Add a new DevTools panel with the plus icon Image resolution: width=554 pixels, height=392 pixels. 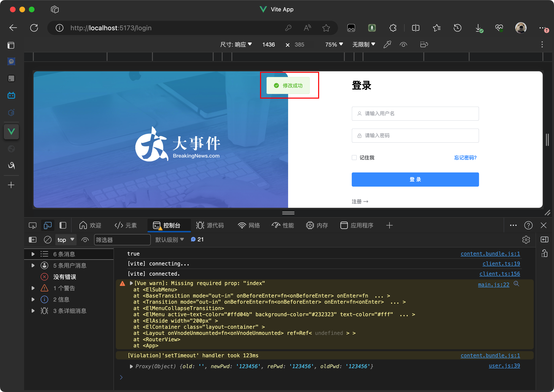click(x=389, y=226)
